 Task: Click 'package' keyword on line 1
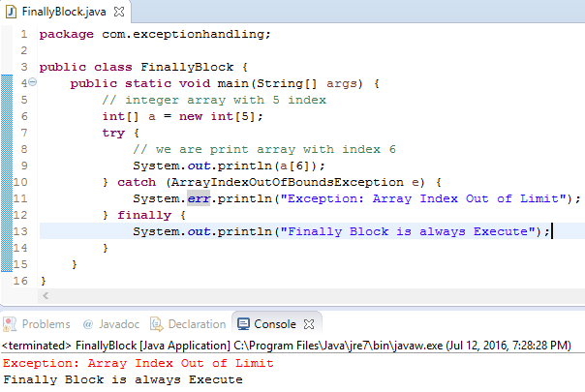pos(67,34)
